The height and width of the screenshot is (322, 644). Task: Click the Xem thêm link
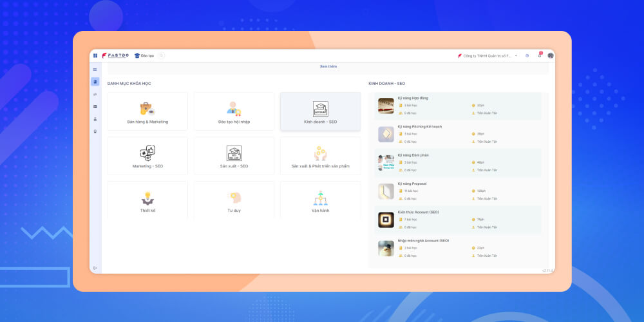328,66
